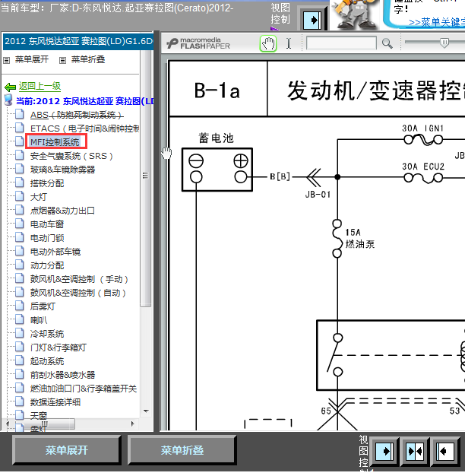This screenshot has width=465, height=476.
Task: Click the document icon beside 起动系统
Action: click(x=20, y=360)
